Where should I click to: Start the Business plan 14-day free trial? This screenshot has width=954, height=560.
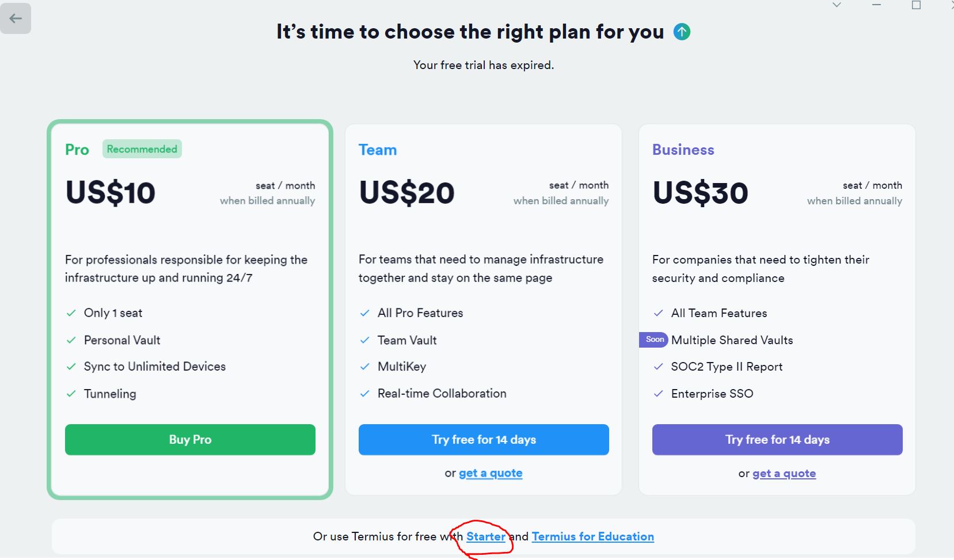click(x=777, y=440)
